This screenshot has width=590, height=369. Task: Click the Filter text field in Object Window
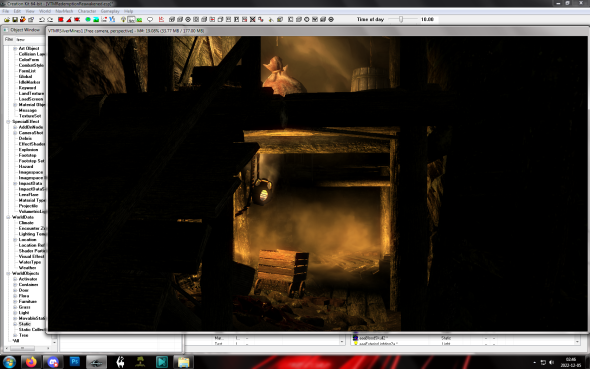click(x=29, y=39)
